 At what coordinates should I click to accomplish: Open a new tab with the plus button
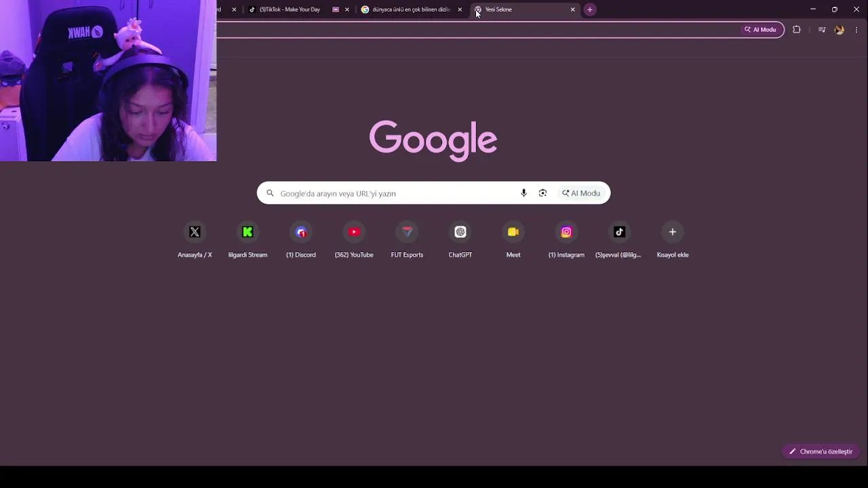tap(590, 9)
